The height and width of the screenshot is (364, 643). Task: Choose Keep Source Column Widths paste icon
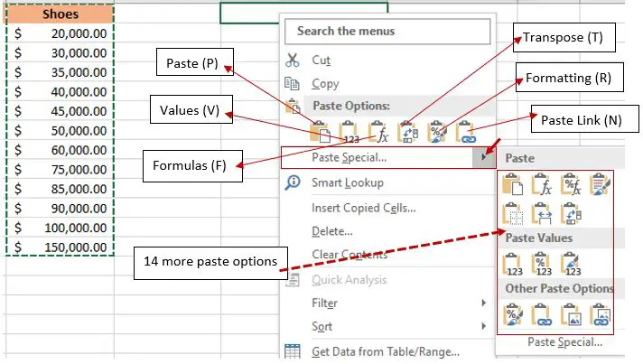[542, 213]
